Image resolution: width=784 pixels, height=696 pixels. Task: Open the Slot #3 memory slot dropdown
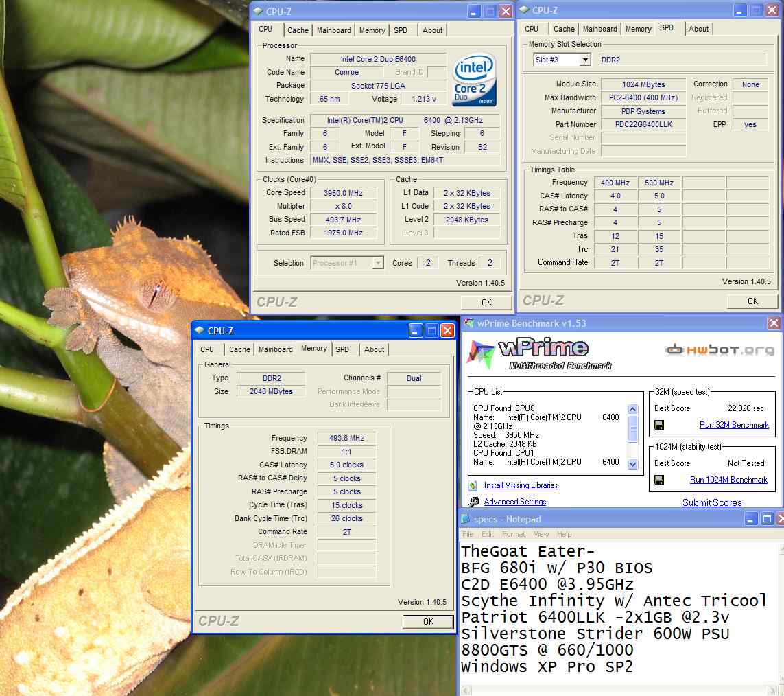click(585, 60)
